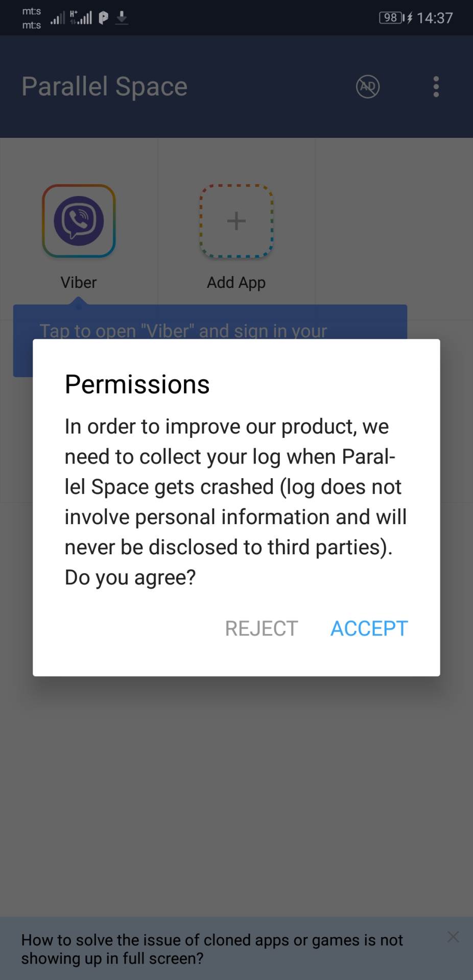Viewport: 473px width, 980px height.
Task: Tap the clock showing 14:37
Action: tap(434, 17)
